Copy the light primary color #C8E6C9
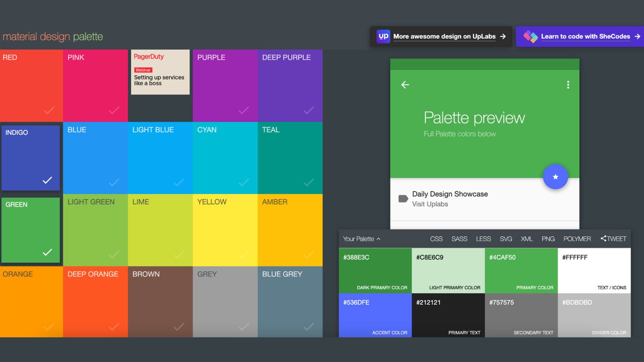This screenshot has width=644, height=362. point(448,270)
